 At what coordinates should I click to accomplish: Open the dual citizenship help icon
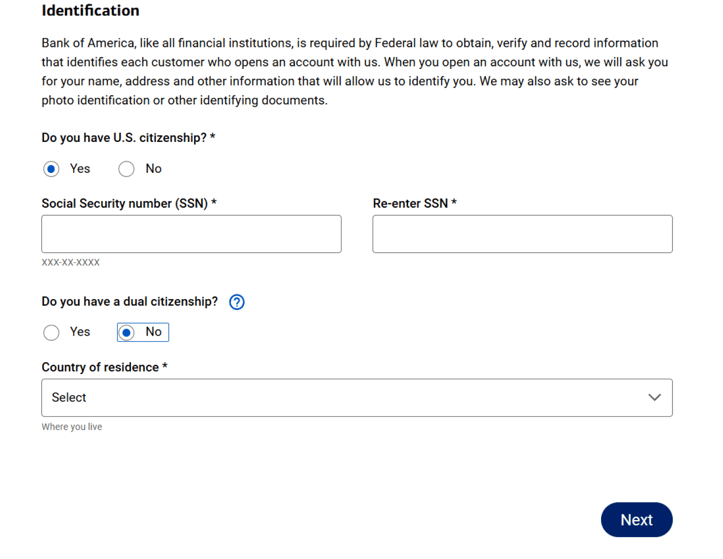point(237,302)
